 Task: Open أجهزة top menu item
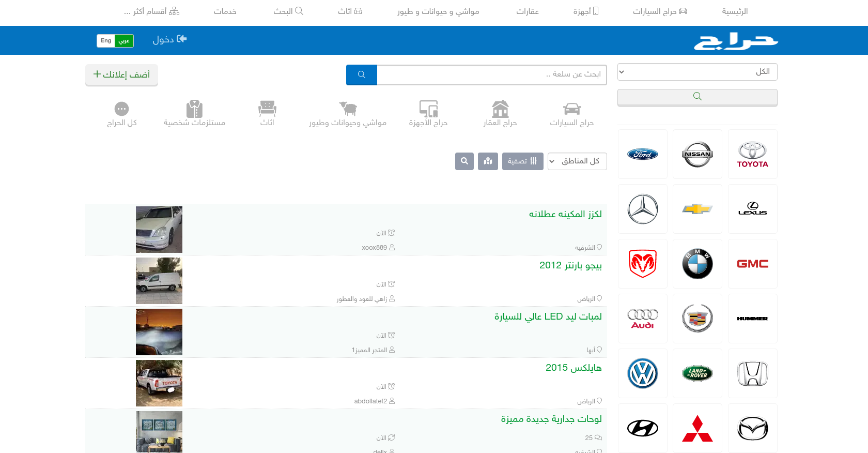pyautogui.click(x=585, y=11)
